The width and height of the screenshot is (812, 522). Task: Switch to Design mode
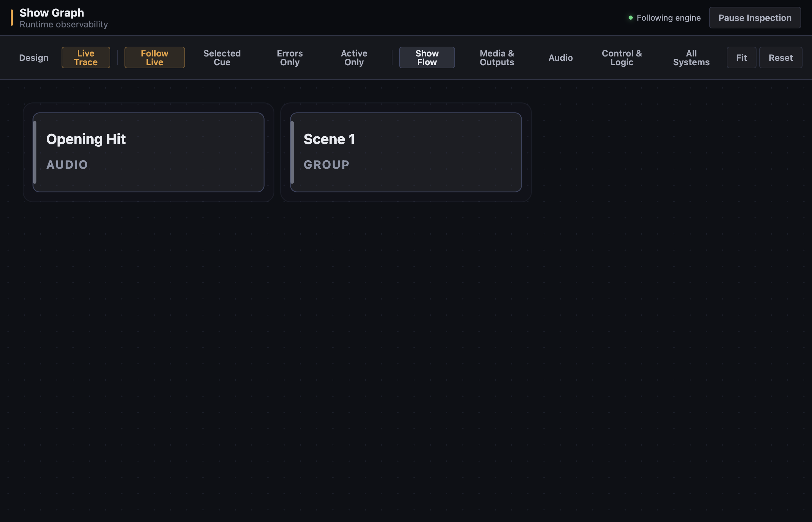33,57
